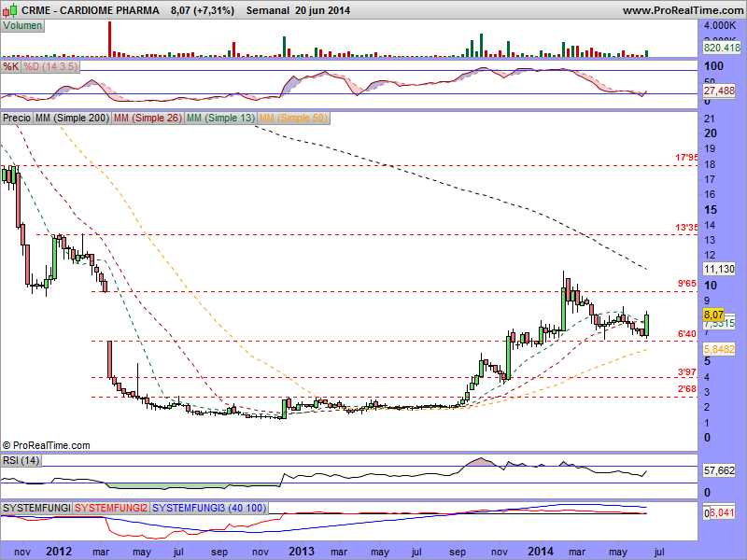This screenshot has width=747, height=560.
Task: Click the jul label at timeline end
Action: click(659, 552)
